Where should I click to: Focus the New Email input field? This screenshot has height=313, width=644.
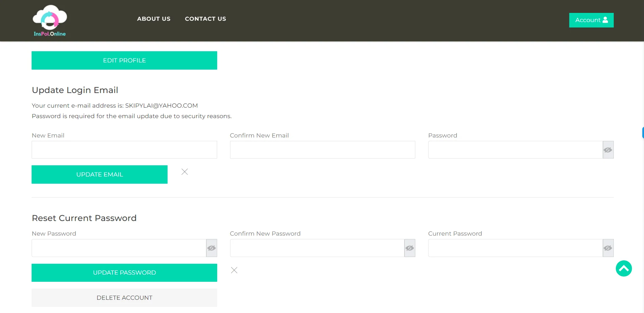point(124,150)
